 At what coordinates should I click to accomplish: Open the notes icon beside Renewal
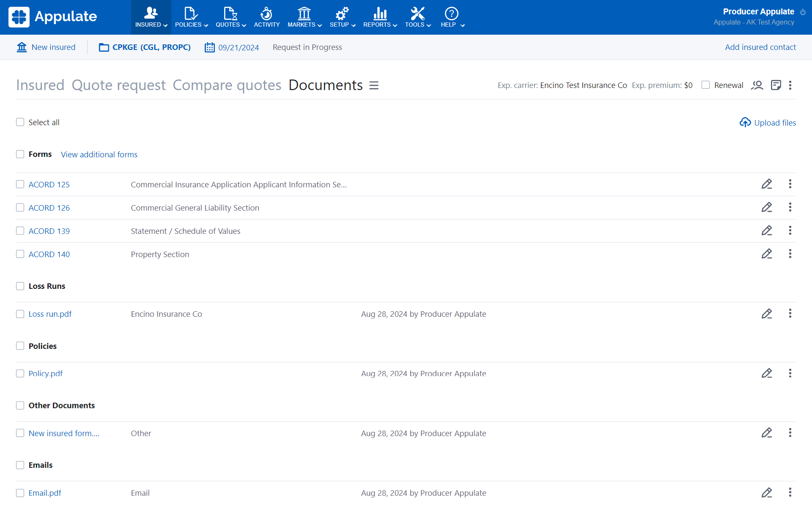pos(776,85)
